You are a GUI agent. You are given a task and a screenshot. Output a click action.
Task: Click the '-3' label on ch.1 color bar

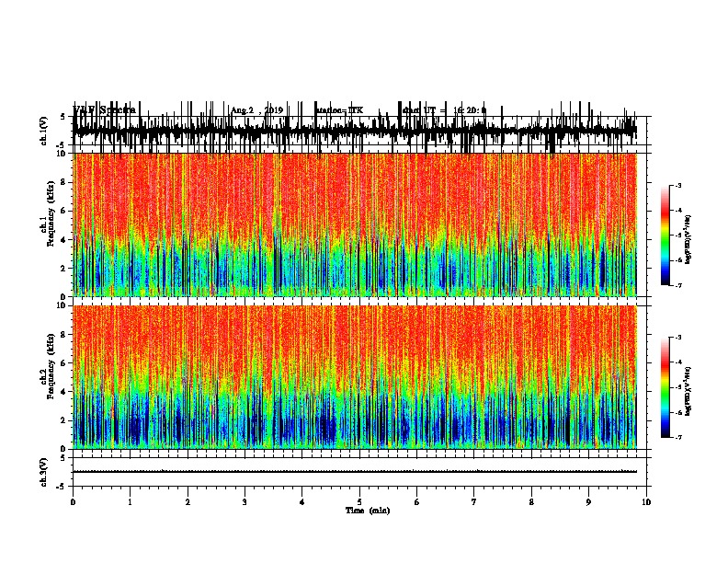[677, 185]
